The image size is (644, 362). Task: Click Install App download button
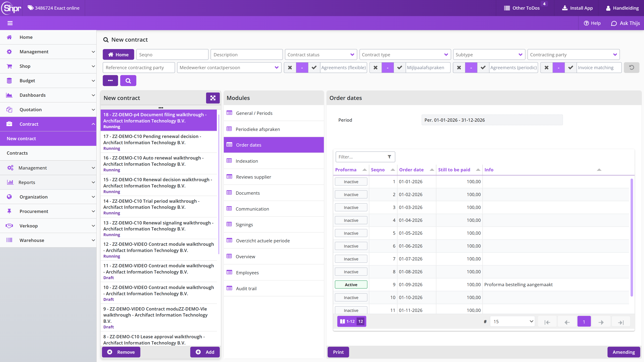pos(577,8)
